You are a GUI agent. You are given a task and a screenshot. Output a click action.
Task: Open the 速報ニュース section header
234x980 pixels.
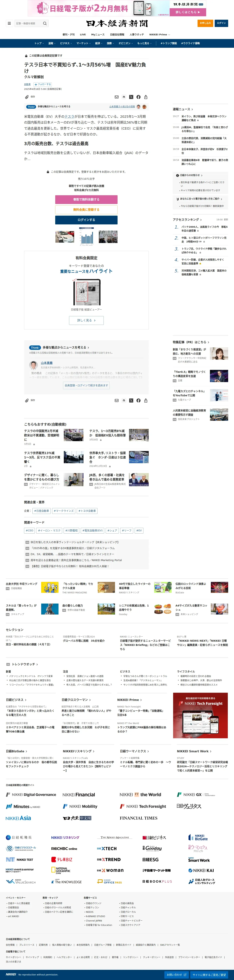pos(183,109)
